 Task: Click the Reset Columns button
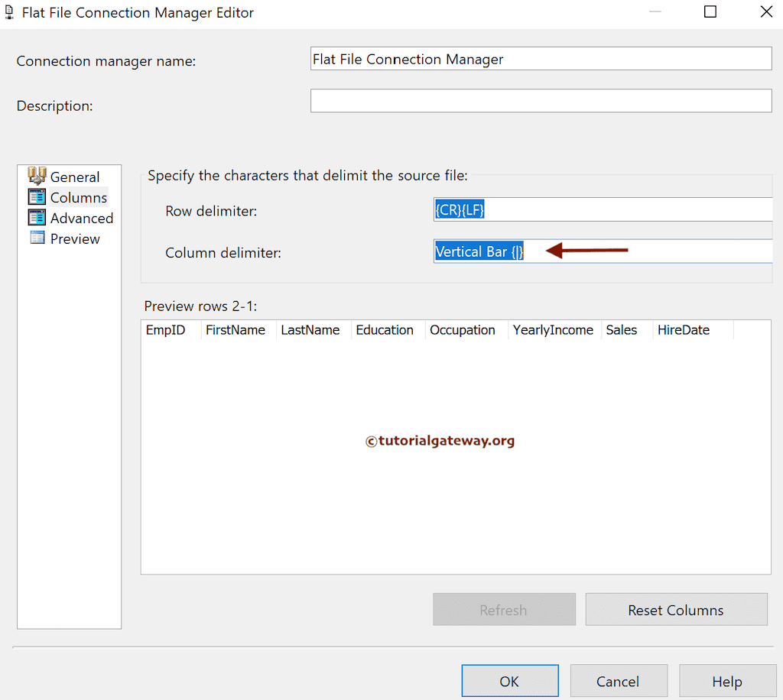point(676,609)
